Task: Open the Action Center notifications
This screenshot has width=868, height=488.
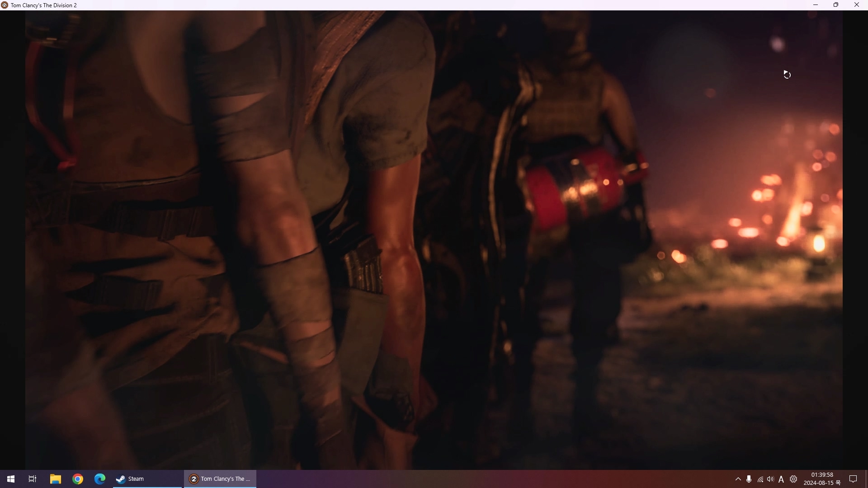Action: click(853, 479)
